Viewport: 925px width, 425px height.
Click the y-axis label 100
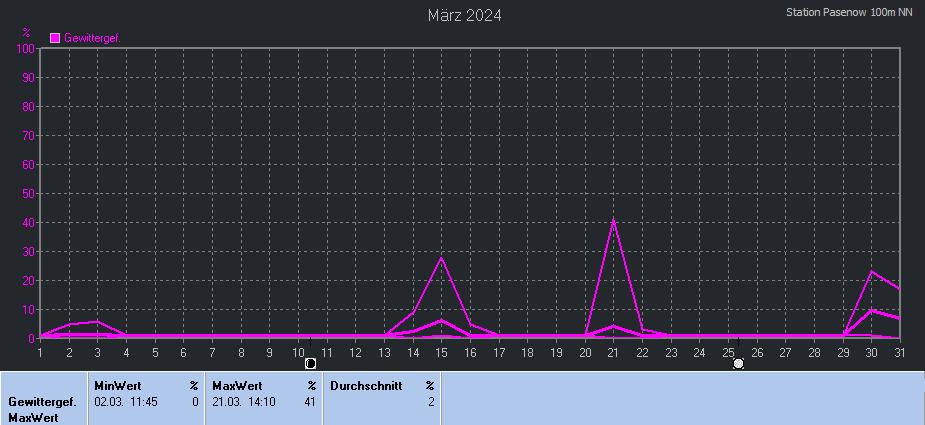click(27, 48)
